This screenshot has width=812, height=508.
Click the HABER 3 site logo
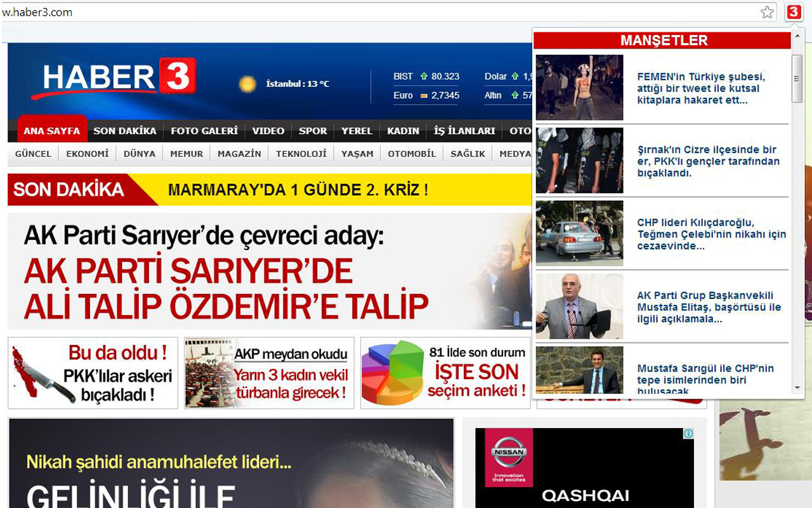114,79
